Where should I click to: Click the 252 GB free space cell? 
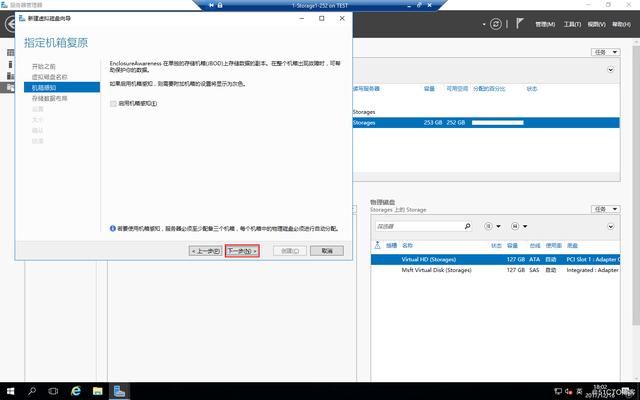coord(456,122)
